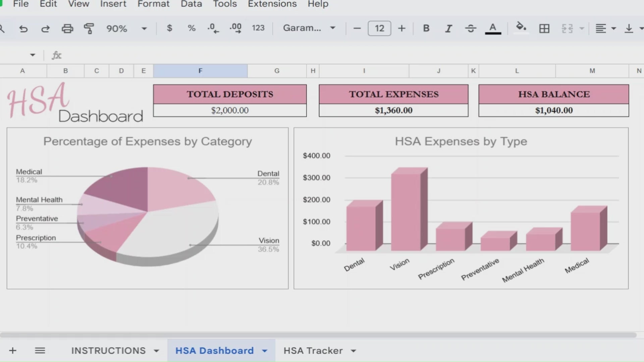The image size is (644, 362).
Task: Apply percent format
Action: pyautogui.click(x=192, y=28)
